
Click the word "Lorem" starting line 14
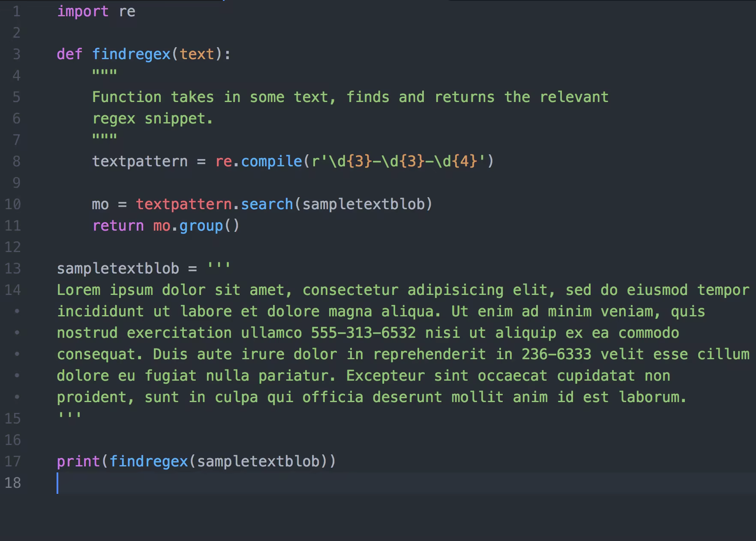[x=78, y=290]
